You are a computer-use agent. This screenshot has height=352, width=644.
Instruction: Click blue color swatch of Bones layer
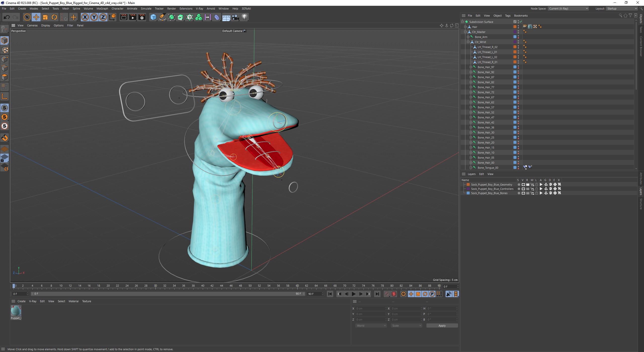coord(468,193)
